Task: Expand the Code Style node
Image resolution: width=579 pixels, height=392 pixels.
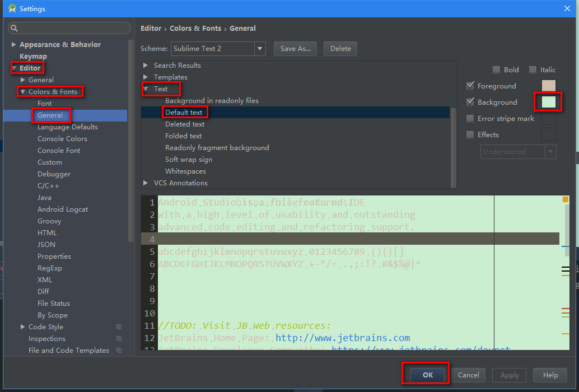Action: pyautogui.click(x=23, y=326)
